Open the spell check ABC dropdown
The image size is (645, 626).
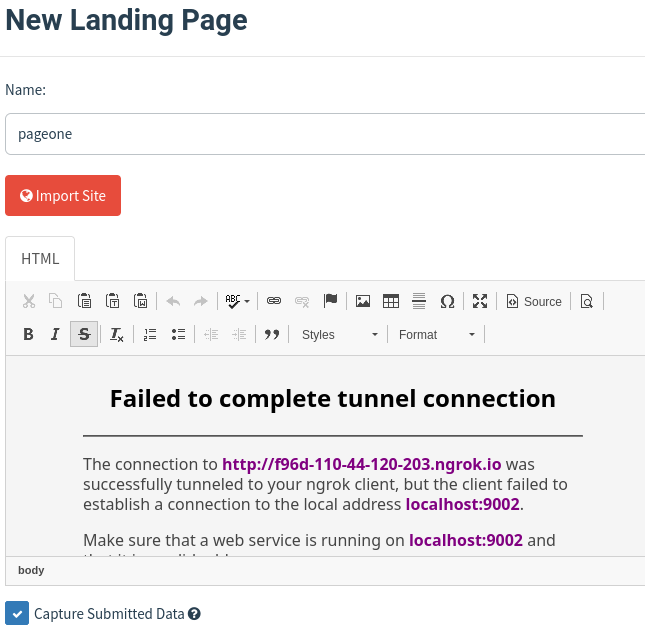[237, 301]
